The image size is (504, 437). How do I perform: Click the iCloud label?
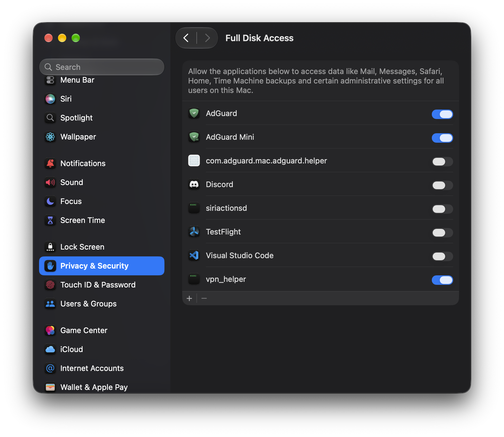(x=72, y=349)
